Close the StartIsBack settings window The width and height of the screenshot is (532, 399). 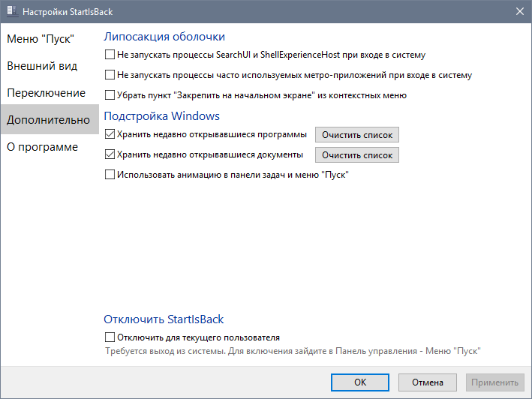coord(519,11)
